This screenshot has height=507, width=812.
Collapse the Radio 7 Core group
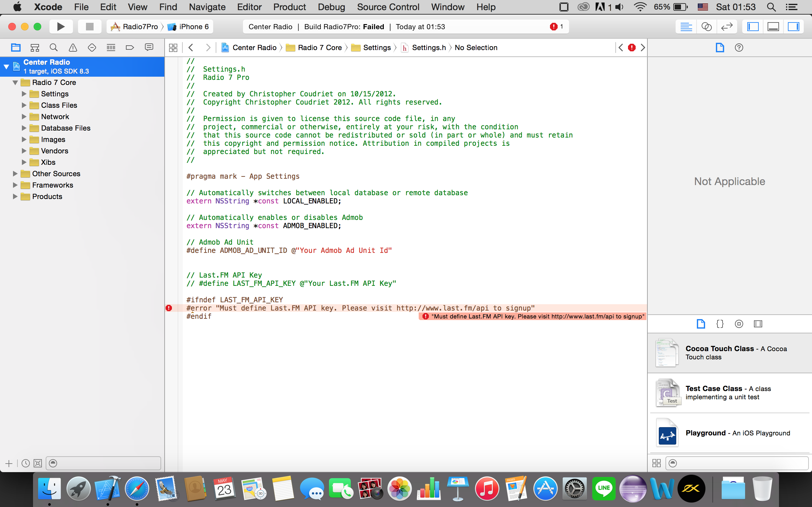click(15, 82)
